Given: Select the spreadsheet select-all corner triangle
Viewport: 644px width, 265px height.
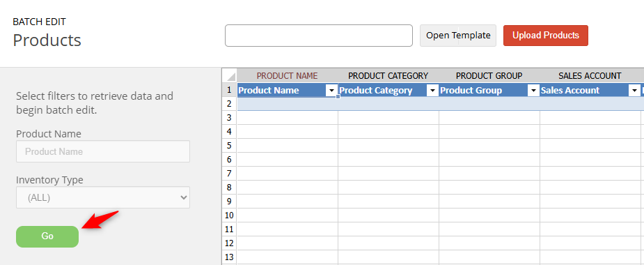Looking at the screenshot, I should click(230, 76).
